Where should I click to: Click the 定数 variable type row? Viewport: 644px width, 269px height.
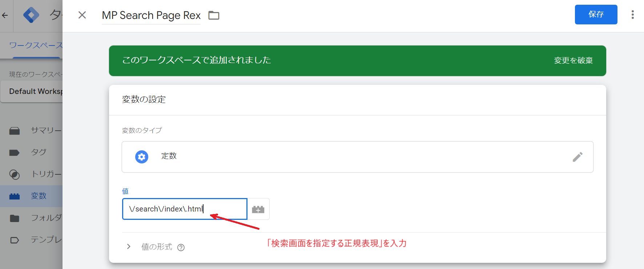[358, 157]
